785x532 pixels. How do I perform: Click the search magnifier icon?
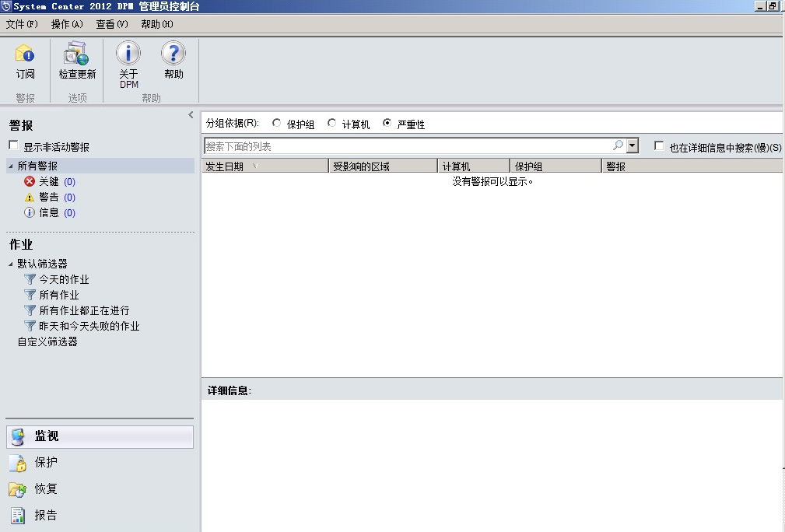pyautogui.click(x=619, y=145)
